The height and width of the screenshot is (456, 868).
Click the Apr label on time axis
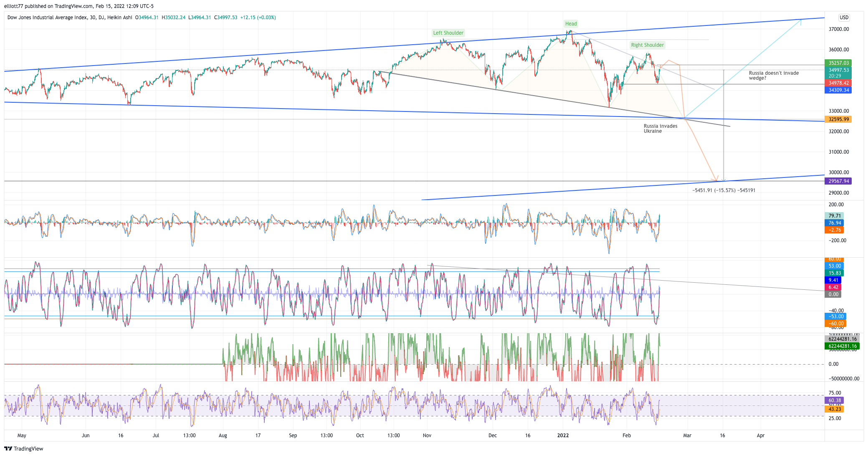click(760, 436)
